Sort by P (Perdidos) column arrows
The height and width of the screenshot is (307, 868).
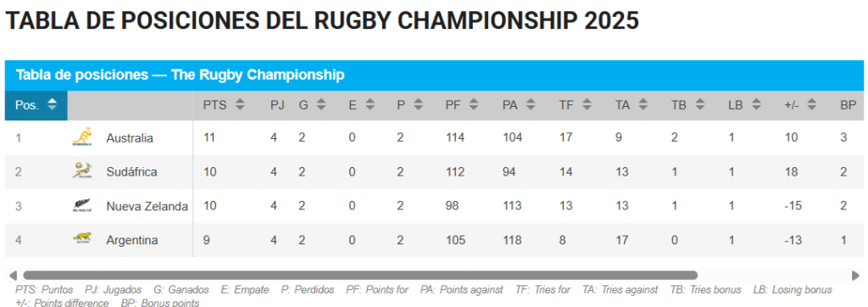click(x=419, y=104)
